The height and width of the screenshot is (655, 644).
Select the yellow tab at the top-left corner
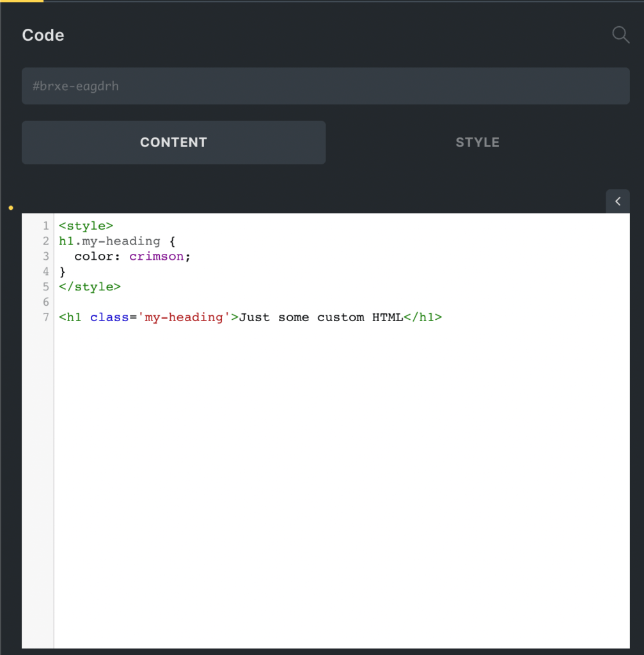click(22, 3)
